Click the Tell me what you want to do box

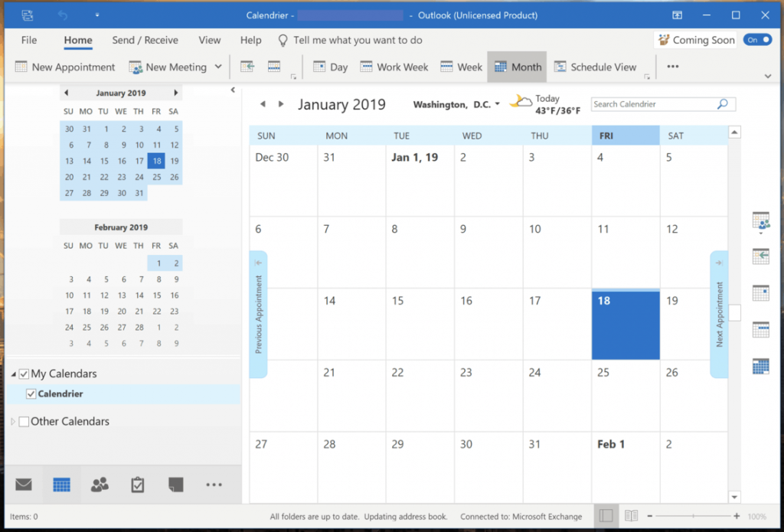click(x=358, y=41)
